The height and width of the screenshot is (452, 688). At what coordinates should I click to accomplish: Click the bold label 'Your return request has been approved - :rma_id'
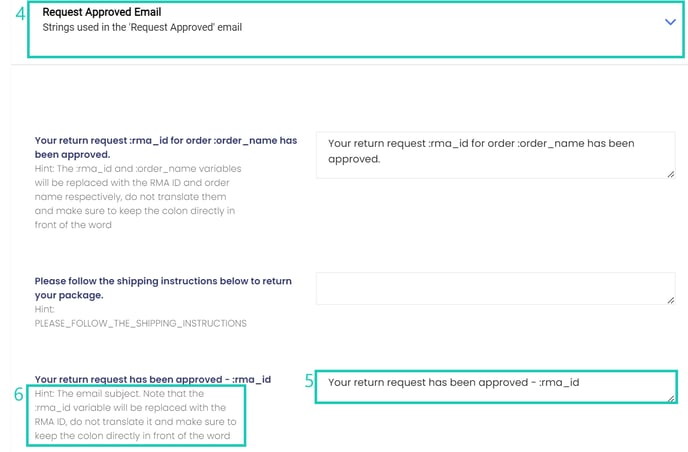153,379
